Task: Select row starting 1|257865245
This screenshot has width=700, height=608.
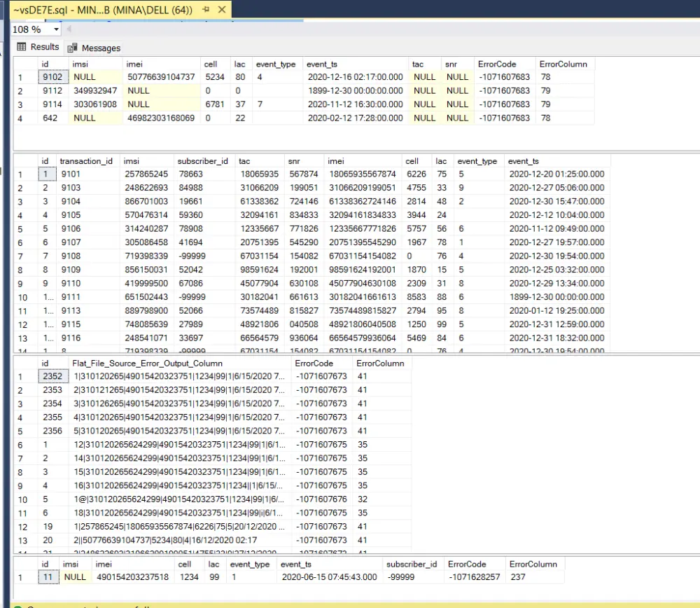Action: [x=179, y=527]
